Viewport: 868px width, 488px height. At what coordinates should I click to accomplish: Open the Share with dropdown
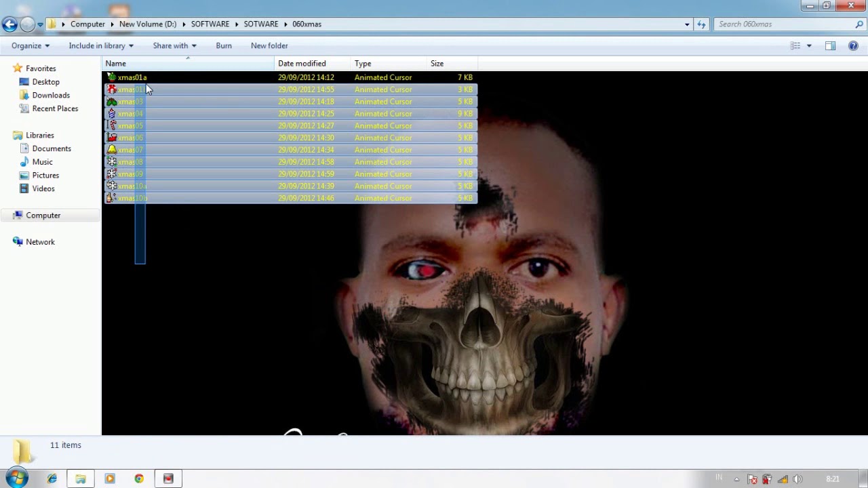(x=174, y=45)
